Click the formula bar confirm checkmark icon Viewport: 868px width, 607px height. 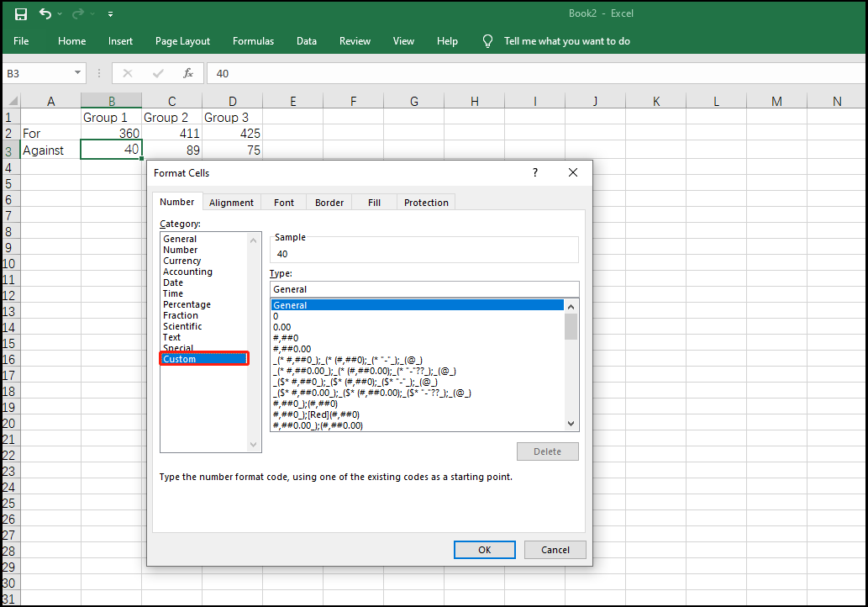[158, 73]
